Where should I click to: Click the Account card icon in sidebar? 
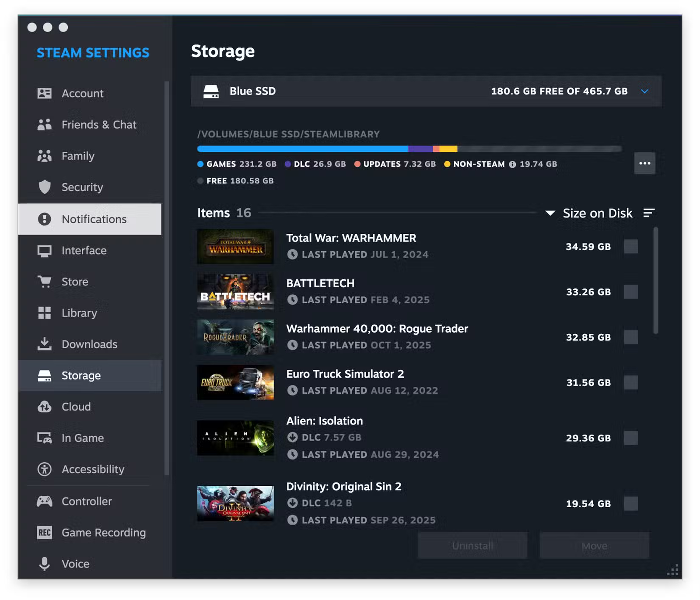click(44, 93)
